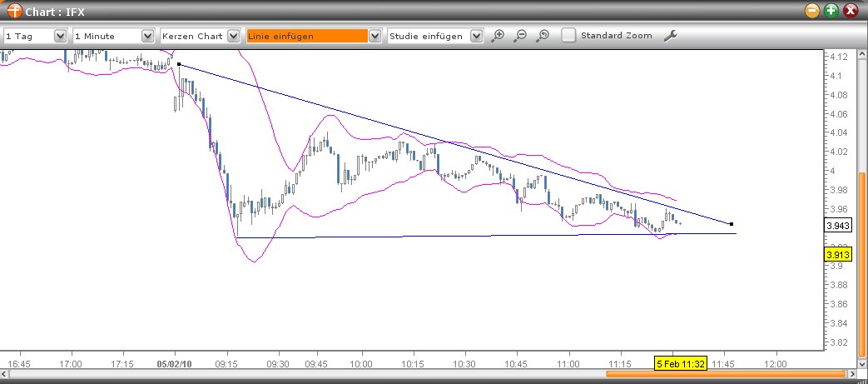Image resolution: width=868 pixels, height=384 pixels.
Task: Close the IFX chart window
Action: coord(851,11)
